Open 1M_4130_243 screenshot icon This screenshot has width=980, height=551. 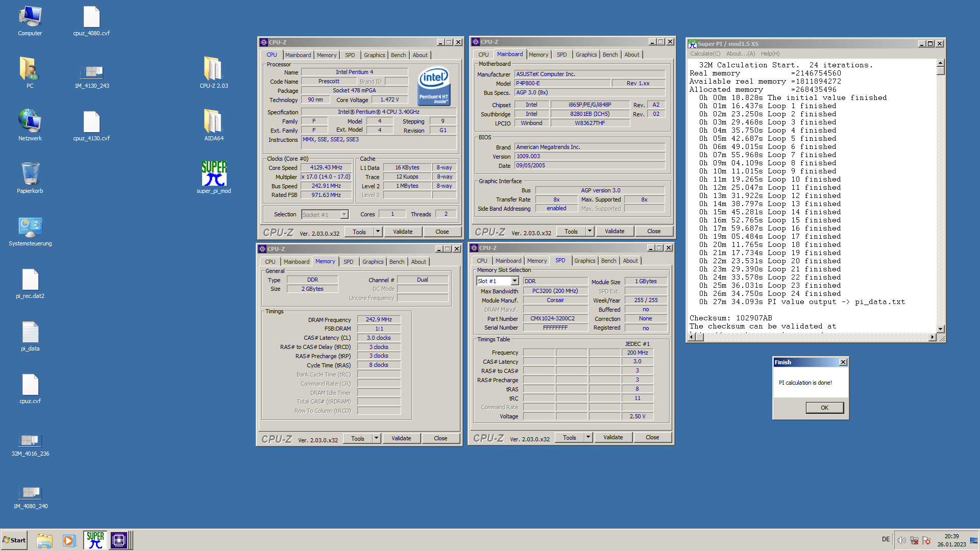[92, 77]
